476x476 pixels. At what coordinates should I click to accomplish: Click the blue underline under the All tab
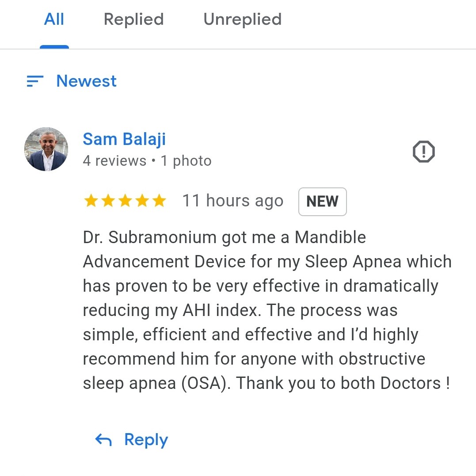[54, 47]
